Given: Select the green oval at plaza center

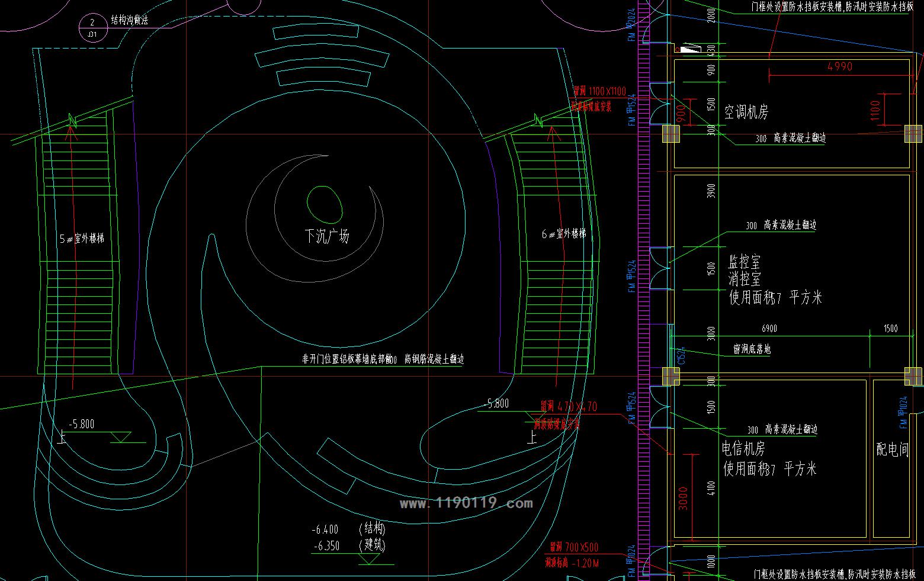Looking at the screenshot, I should [325, 204].
